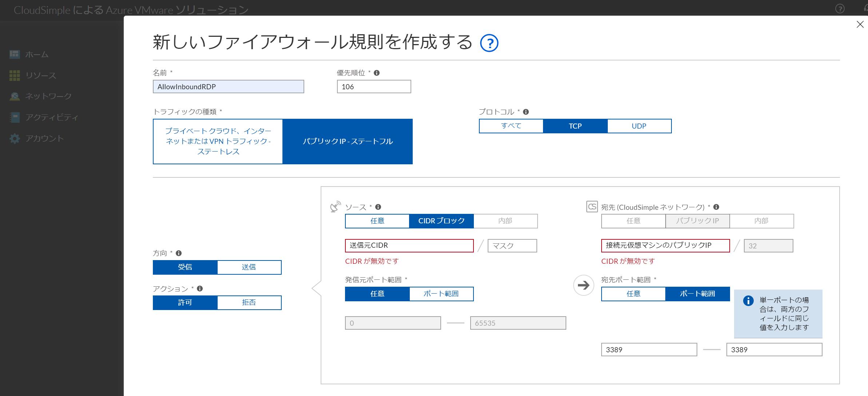The image size is (868, 396).
Task: Click the top-right help question mark icon
Action: tap(840, 9)
